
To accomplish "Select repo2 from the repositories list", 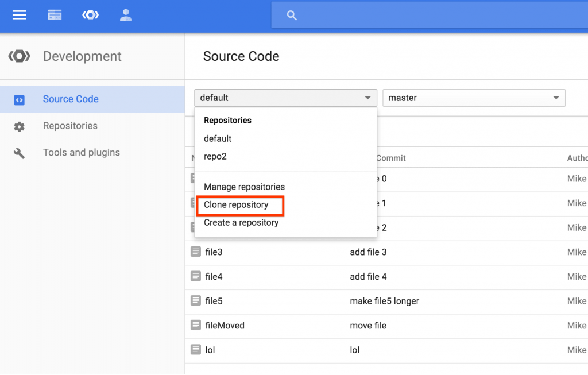I will (215, 156).
